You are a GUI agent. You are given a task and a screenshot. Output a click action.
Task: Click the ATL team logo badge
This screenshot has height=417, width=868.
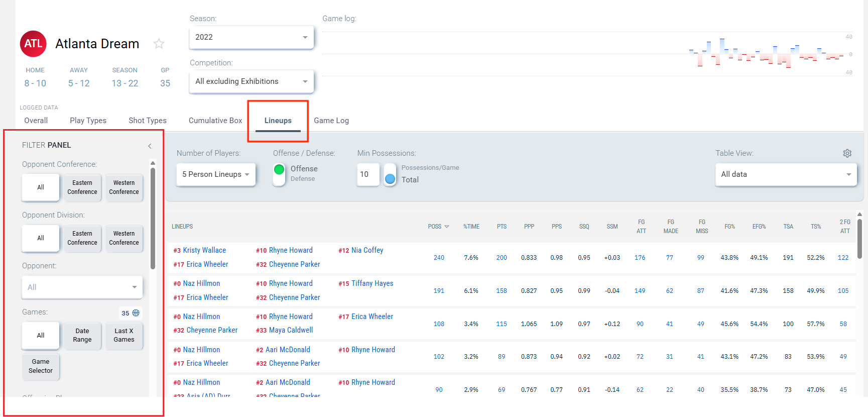[33, 44]
